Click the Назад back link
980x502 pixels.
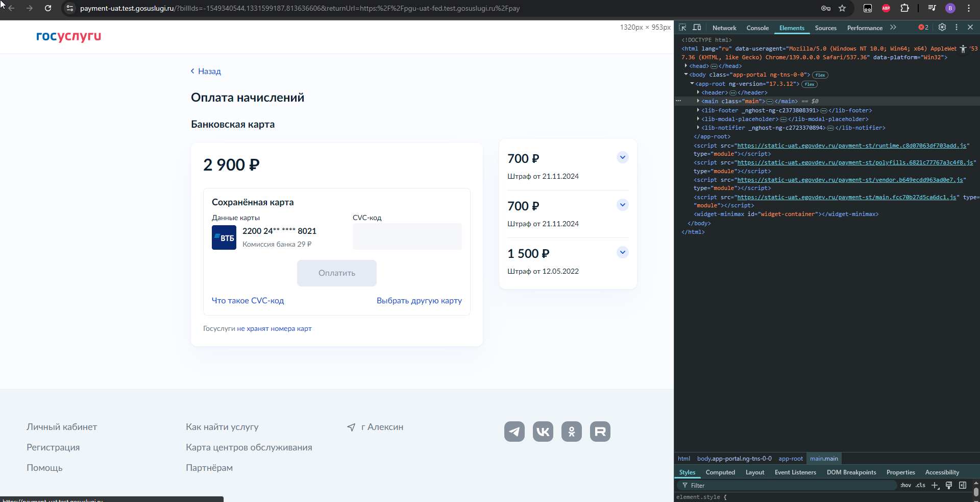click(x=206, y=71)
